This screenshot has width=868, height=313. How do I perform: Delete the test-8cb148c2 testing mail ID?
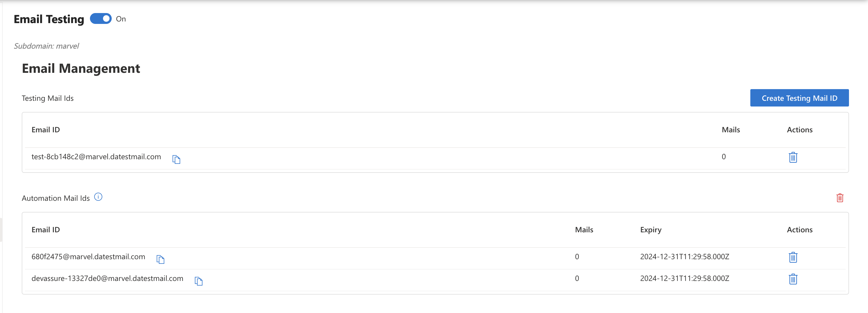[x=793, y=157]
